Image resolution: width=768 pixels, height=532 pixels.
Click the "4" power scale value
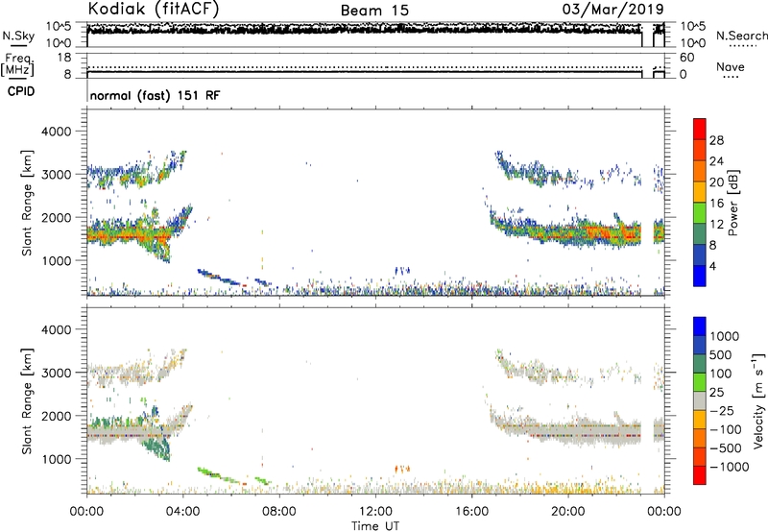(x=712, y=266)
